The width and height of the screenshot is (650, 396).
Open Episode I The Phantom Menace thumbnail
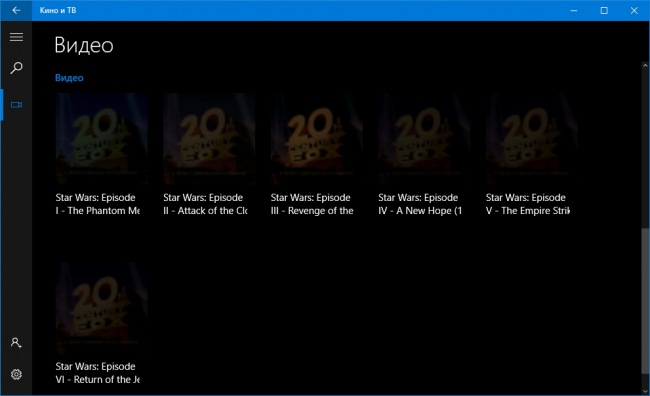(x=102, y=139)
